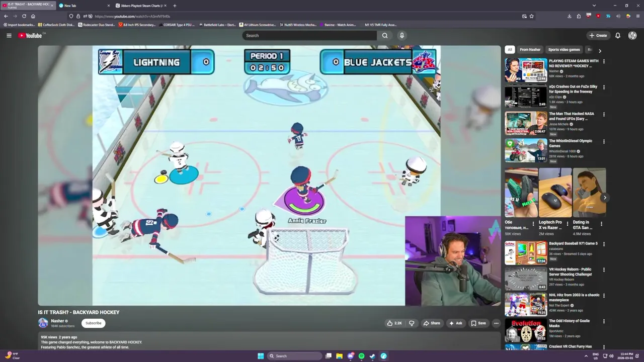Go back in the browser
The image size is (644, 362).
click(x=6, y=16)
